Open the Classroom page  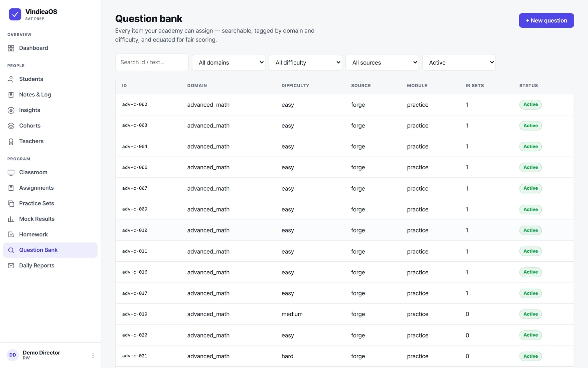pos(50,173)
